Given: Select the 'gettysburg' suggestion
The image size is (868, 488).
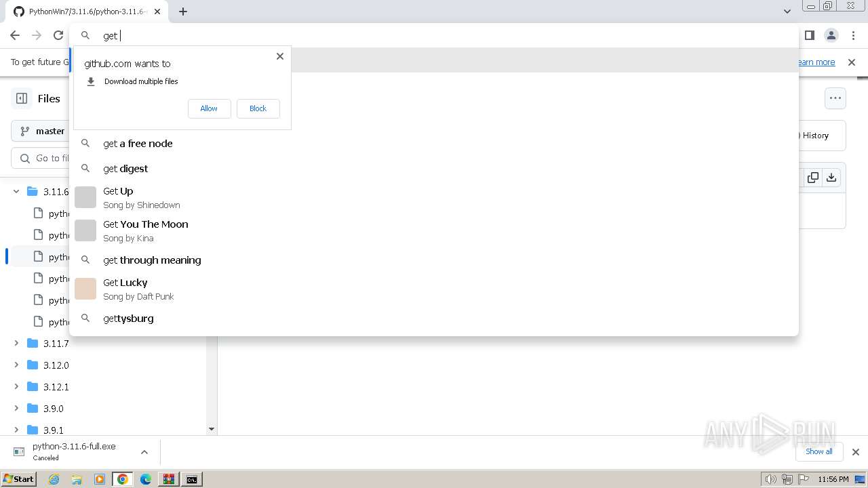Looking at the screenshot, I should 434,319.
